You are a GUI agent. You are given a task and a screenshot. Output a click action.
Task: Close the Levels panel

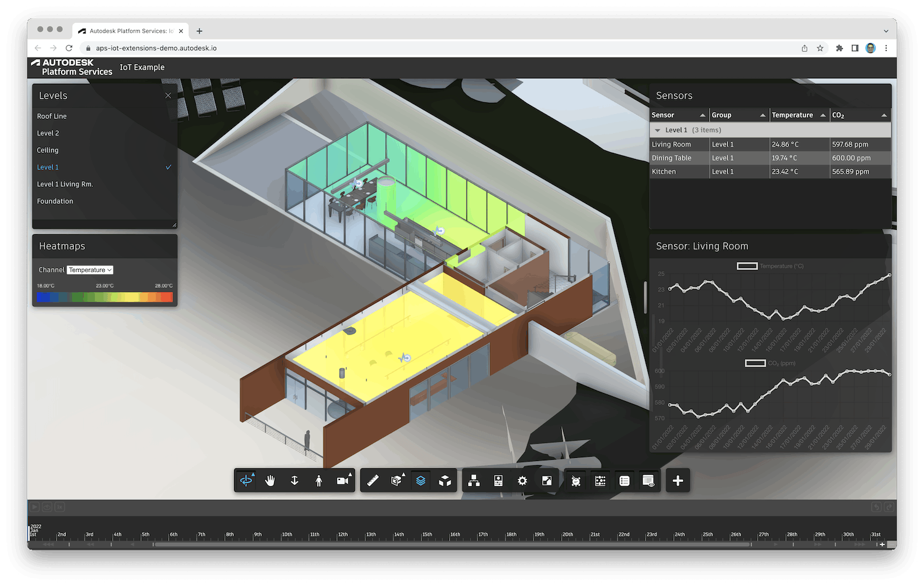point(168,96)
